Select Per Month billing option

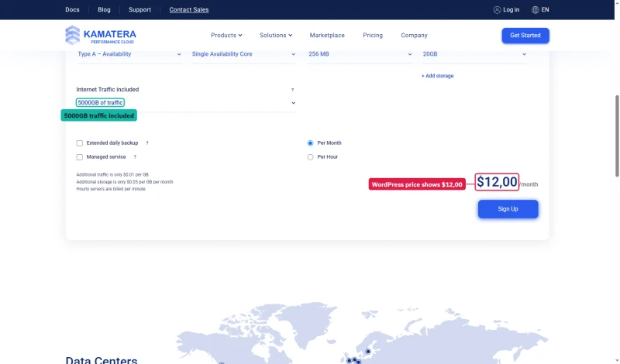[311, 143]
